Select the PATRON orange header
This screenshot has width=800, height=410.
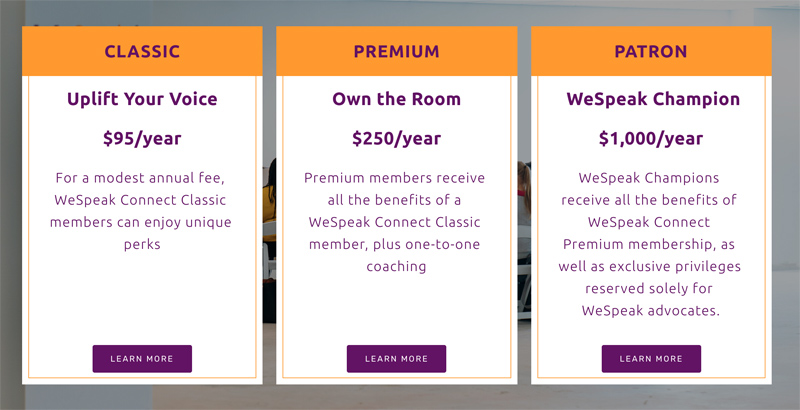(x=651, y=51)
